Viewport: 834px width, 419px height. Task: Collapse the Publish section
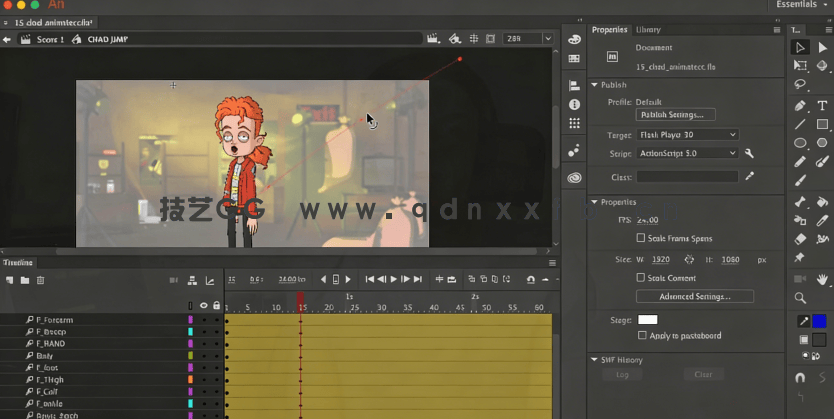pos(595,85)
